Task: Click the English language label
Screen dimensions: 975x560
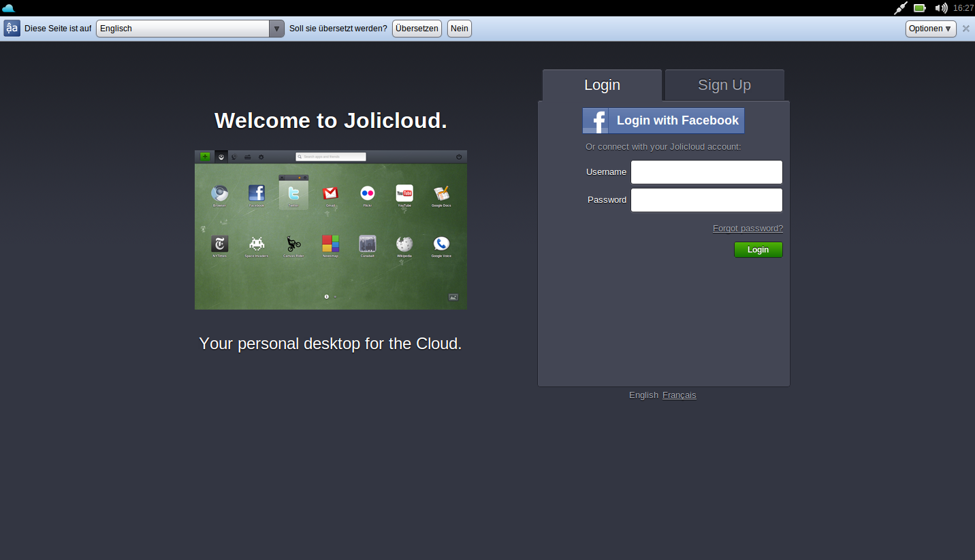Action: pyautogui.click(x=643, y=395)
